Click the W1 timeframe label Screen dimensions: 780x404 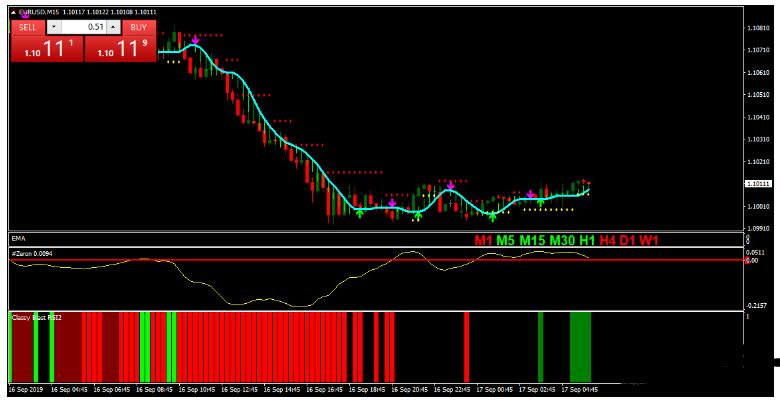[x=649, y=241]
